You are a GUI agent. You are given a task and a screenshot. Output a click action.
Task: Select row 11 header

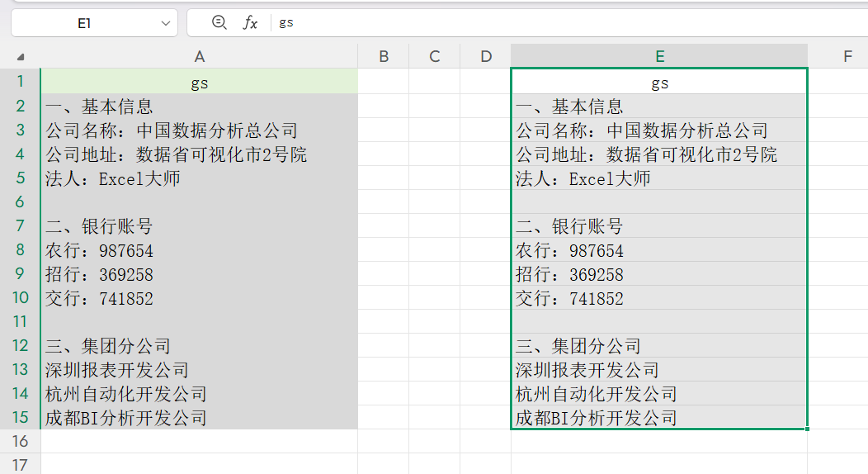[x=20, y=321]
